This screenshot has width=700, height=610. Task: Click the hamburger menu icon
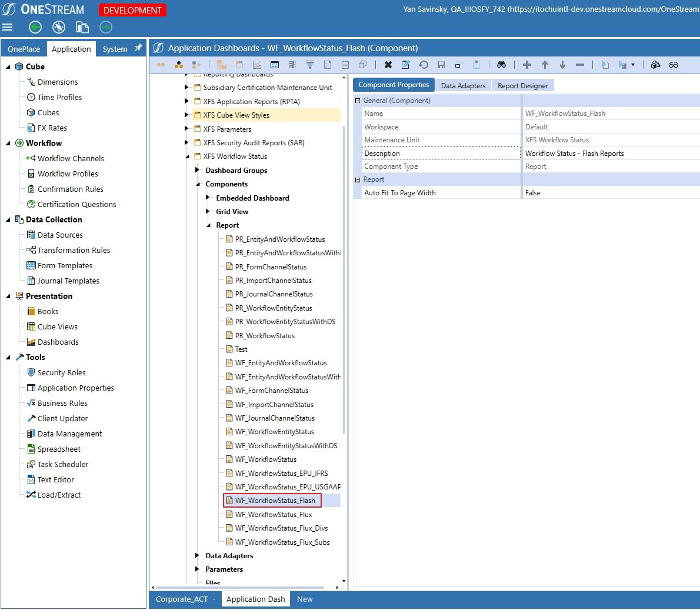tap(8, 27)
